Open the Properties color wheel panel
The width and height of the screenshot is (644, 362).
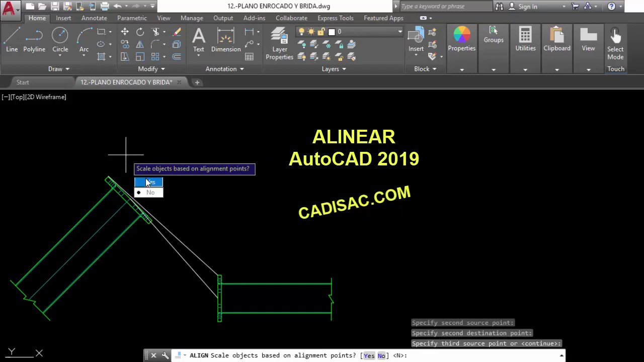[461, 40]
